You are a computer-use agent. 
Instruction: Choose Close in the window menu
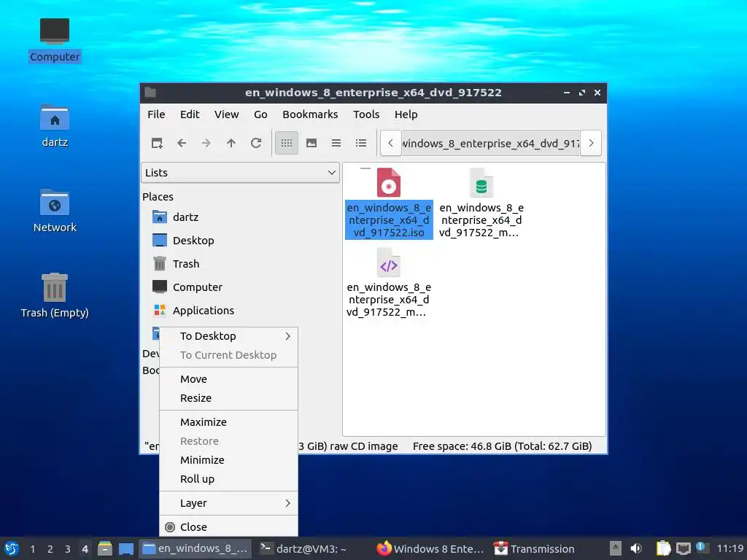(x=228, y=527)
